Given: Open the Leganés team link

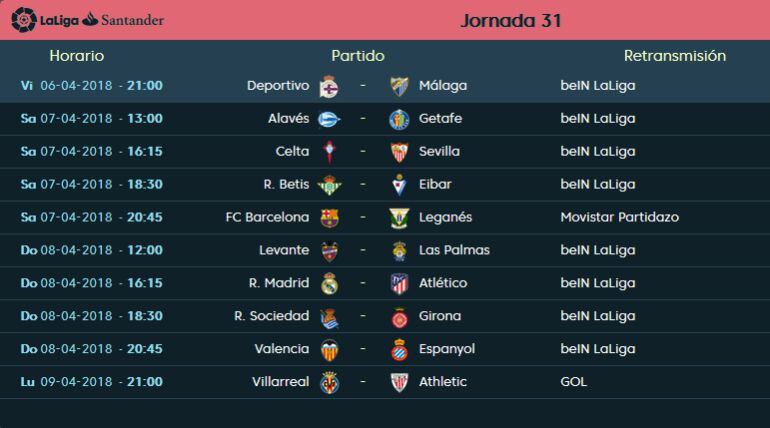Looking at the screenshot, I should click(445, 218).
